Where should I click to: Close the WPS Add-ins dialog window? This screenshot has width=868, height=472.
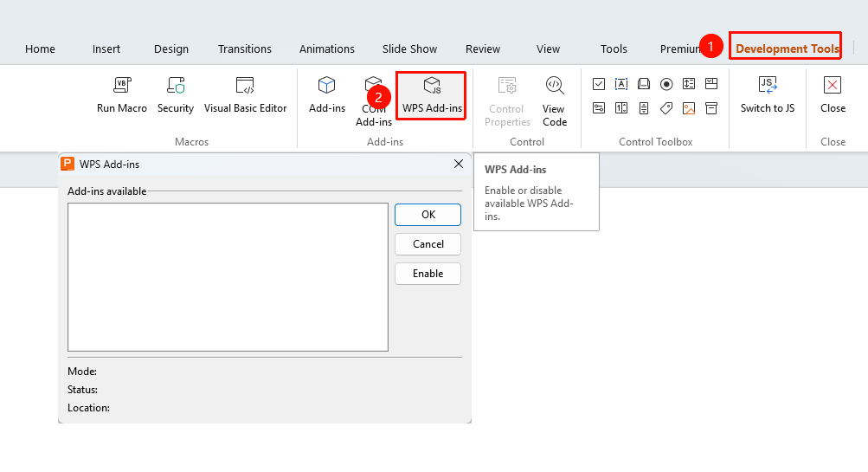459,164
